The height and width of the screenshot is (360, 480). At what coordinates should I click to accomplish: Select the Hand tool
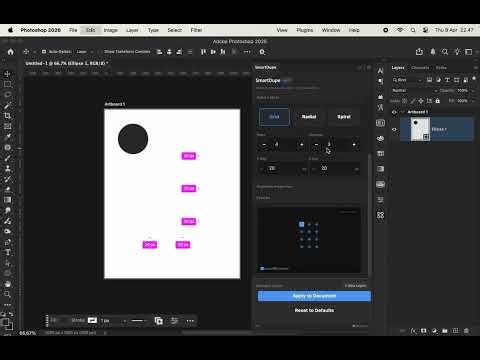click(7, 284)
